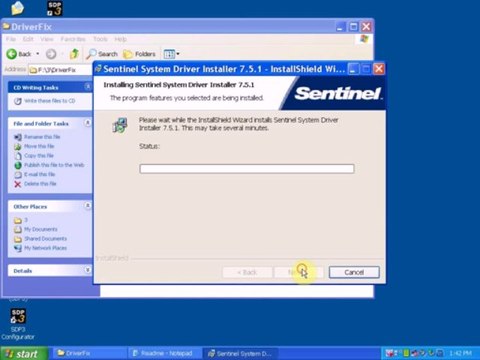Open My Network Places link
The width and height of the screenshot is (480, 360).
(x=45, y=248)
